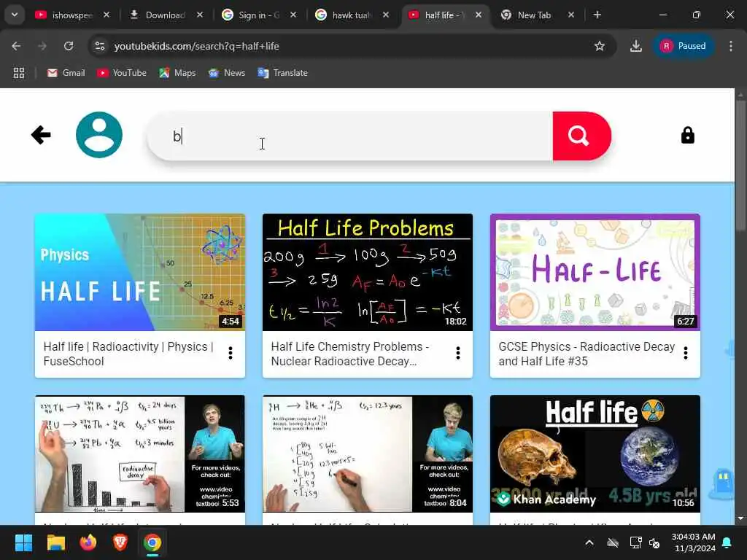Image resolution: width=747 pixels, height=560 pixels.
Task: Click the address bar URL
Action: pyautogui.click(x=197, y=46)
